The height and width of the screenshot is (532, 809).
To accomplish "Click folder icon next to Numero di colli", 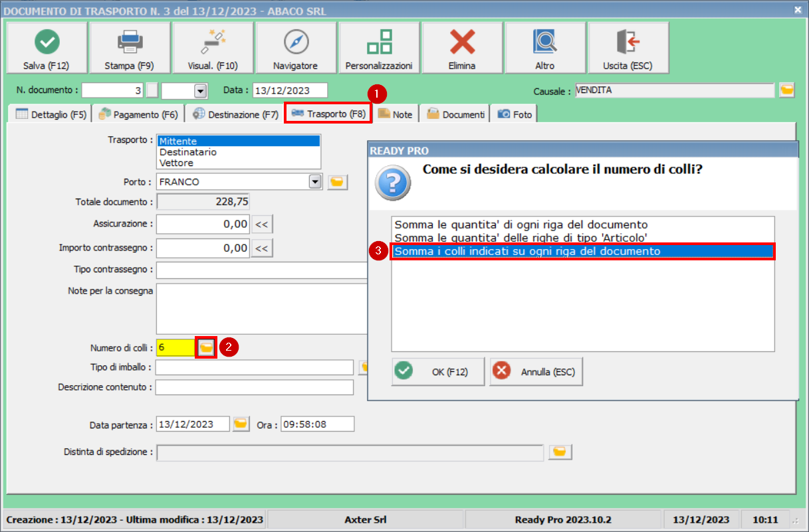I will tap(207, 347).
